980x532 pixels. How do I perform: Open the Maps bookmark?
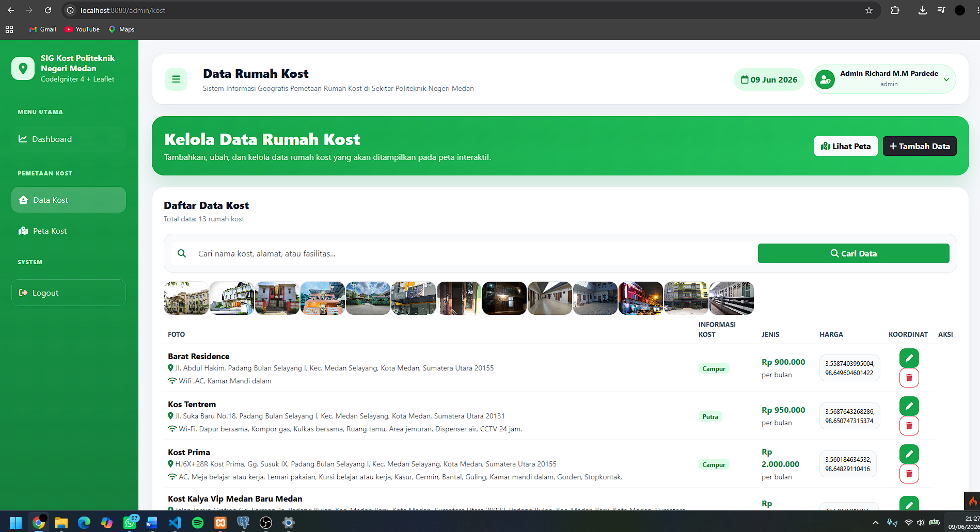click(122, 29)
